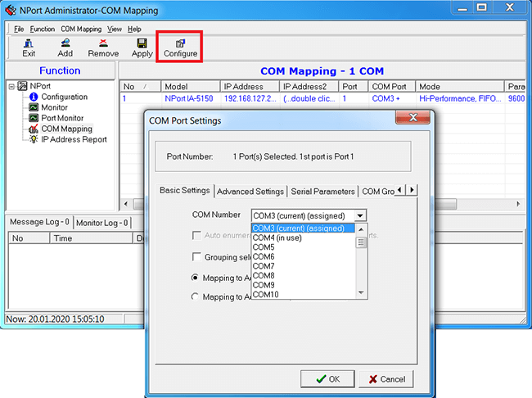532x398 pixels.
Task: Open the Function menu
Action: 42,29
